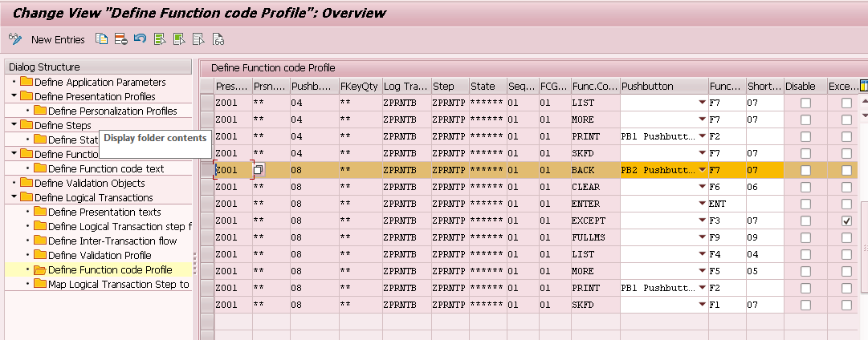Click the Copy As icon in toolbar
Image resolution: width=868 pixels, height=340 pixels.
click(102, 39)
